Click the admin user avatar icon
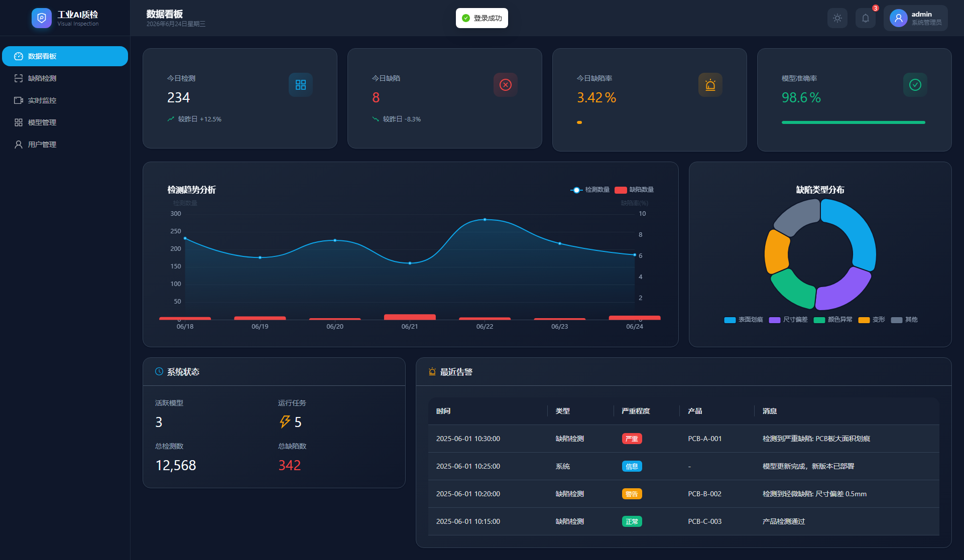Screen dimensions: 964x560 (x=898, y=18)
